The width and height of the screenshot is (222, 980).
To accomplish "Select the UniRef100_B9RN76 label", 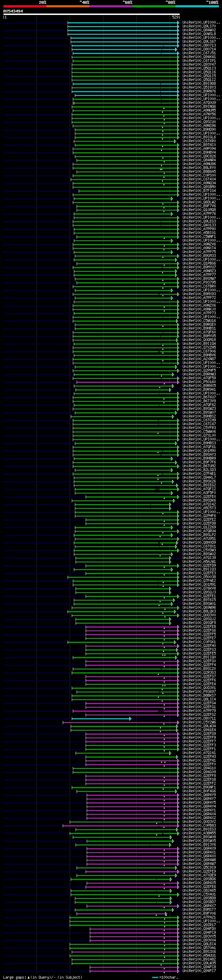I will point(199,91).
